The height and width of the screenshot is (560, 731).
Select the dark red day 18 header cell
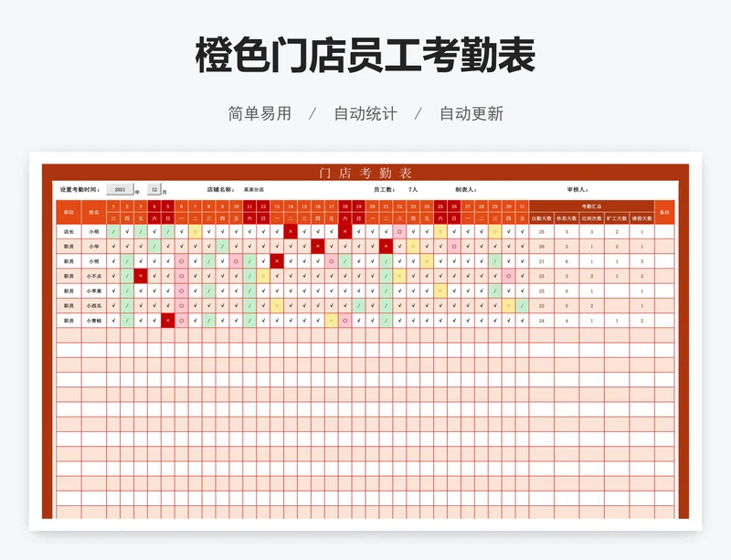[345, 206]
